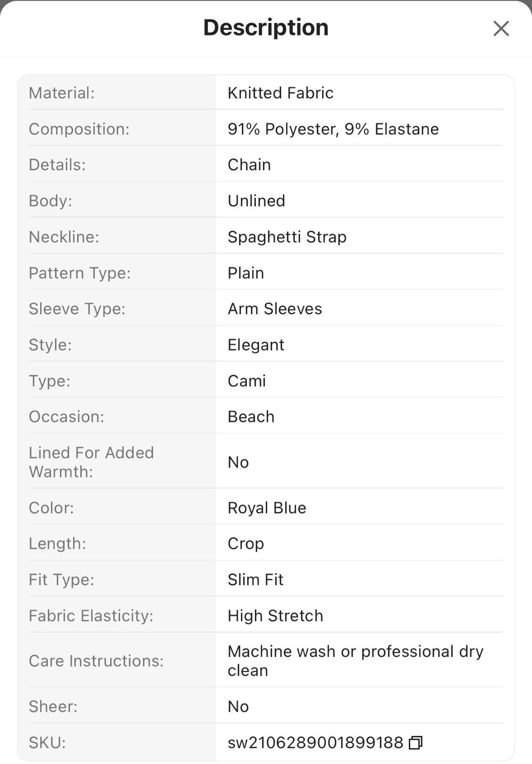Image resolution: width=532 pixels, height=764 pixels.
Task: Tap the Arm Sleeves value
Action: tap(275, 309)
